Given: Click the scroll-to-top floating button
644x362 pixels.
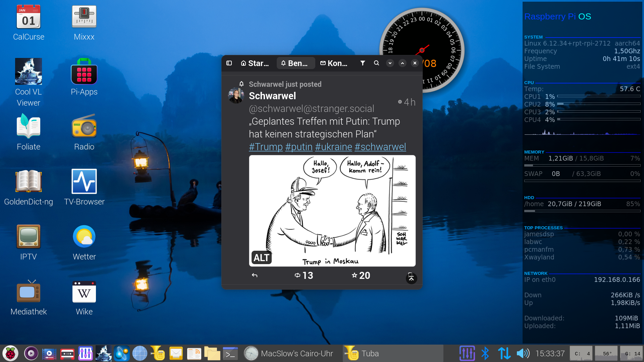Looking at the screenshot, I should (x=411, y=278).
